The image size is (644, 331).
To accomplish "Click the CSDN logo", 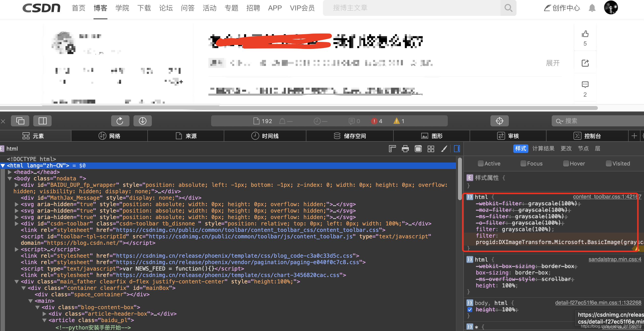I will pyautogui.click(x=41, y=8).
